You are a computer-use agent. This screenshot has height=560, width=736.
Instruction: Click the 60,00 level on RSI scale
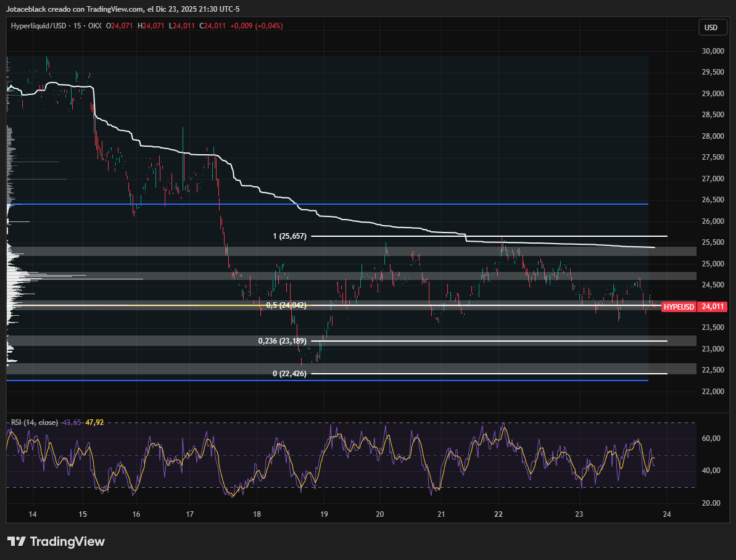point(711,439)
